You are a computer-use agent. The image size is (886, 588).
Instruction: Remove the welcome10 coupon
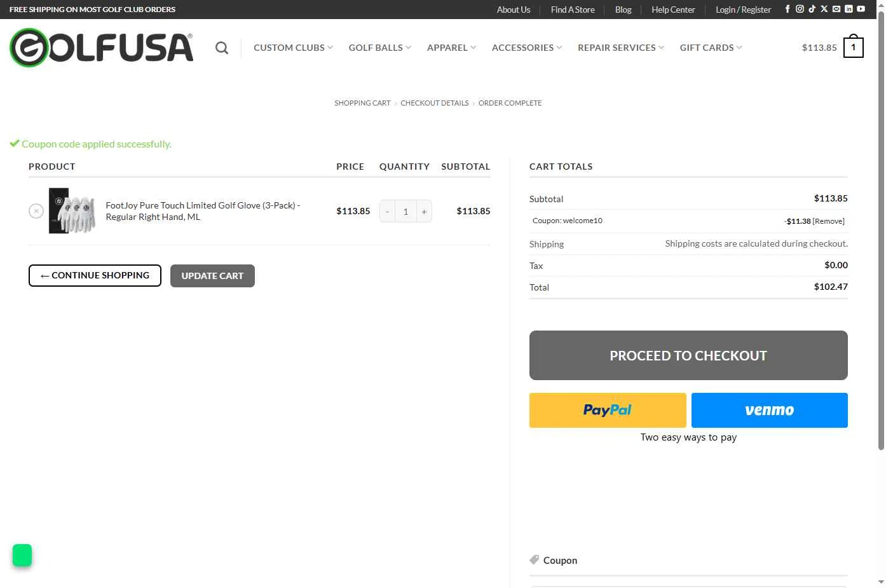pyautogui.click(x=829, y=221)
